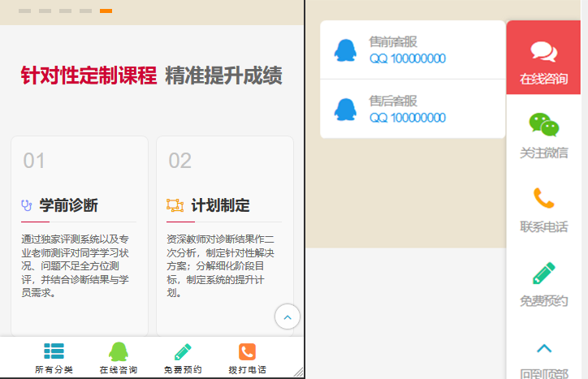The image size is (588, 379).
Task: Open the 拨打电话 bottom tab label
Action: coord(248,369)
